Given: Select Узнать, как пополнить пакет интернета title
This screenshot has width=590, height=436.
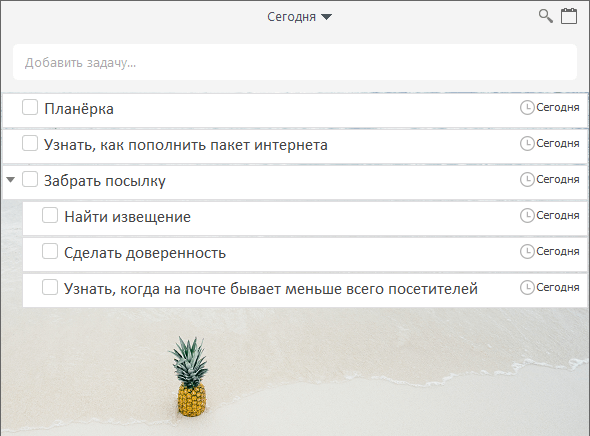Looking at the screenshot, I should point(186,145).
